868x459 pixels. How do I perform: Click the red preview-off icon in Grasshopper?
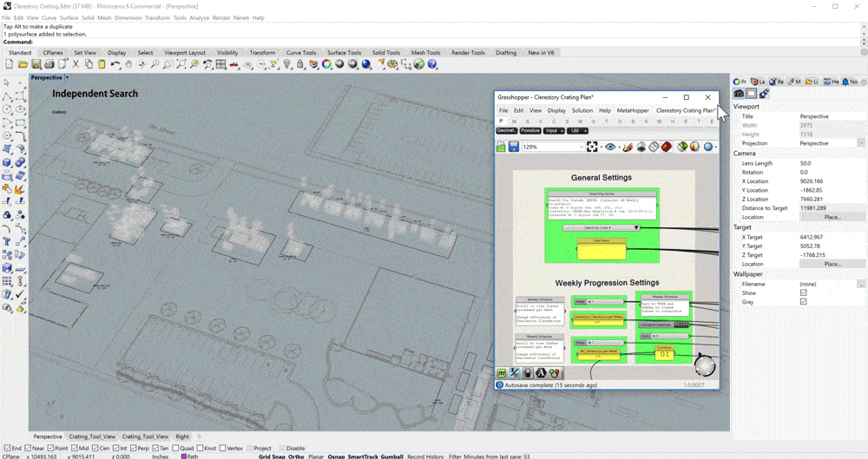tap(667, 147)
